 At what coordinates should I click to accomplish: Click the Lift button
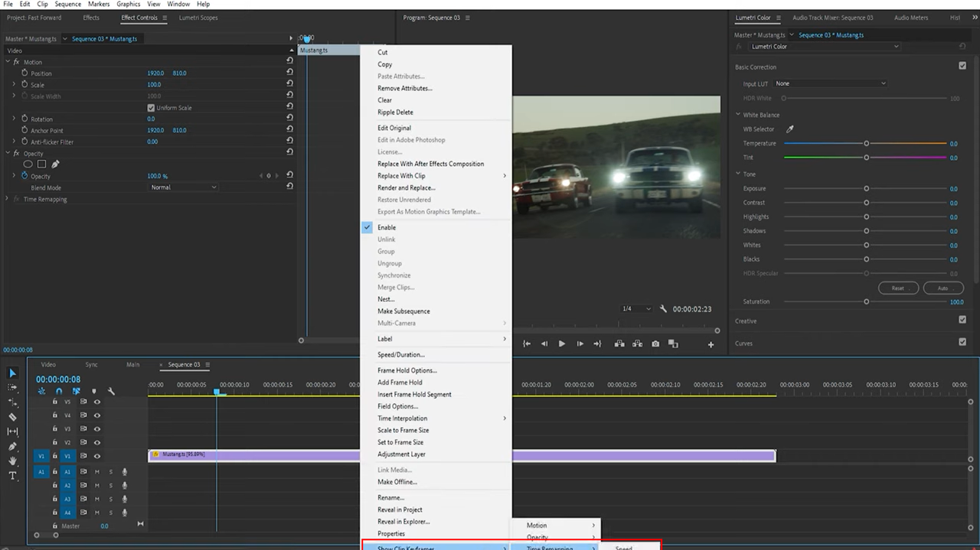point(619,344)
